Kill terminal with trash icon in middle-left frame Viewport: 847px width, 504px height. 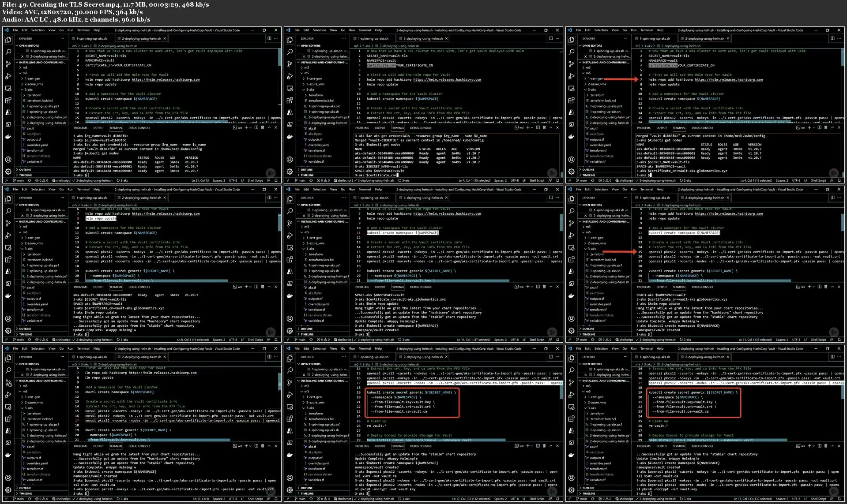pos(263,287)
